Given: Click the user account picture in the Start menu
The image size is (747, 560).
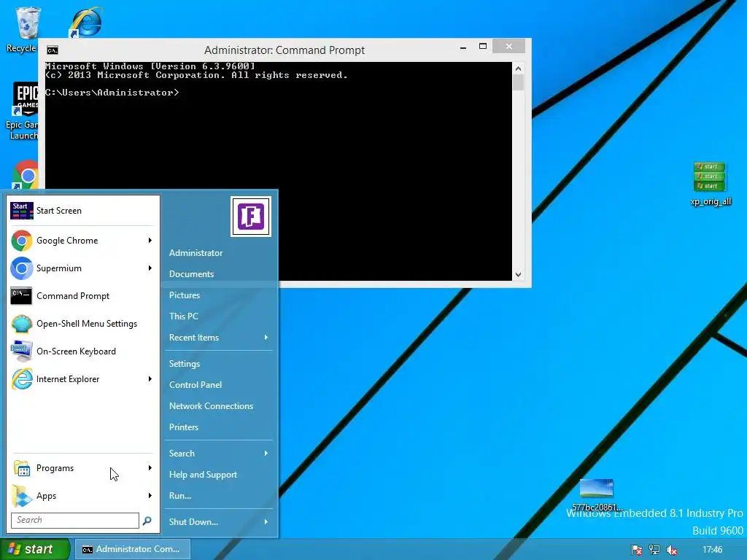Looking at the screenshot, I should [251, 216].
